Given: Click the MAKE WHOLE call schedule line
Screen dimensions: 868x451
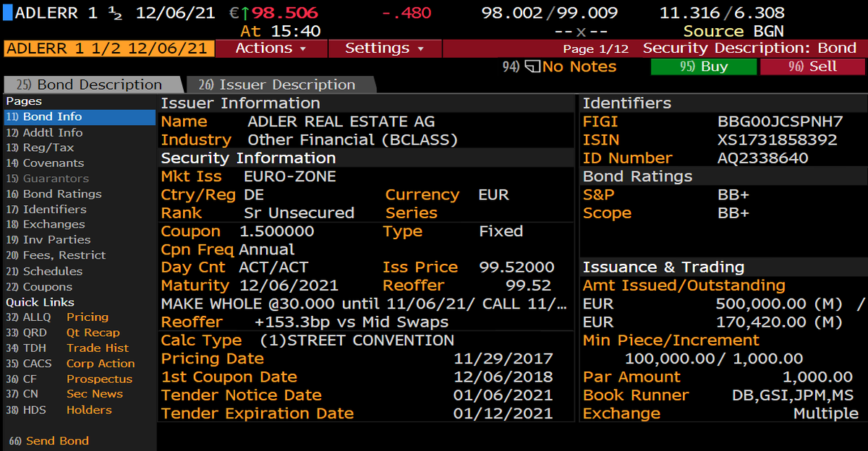Looking at the screenshot, I should point(365,304).
